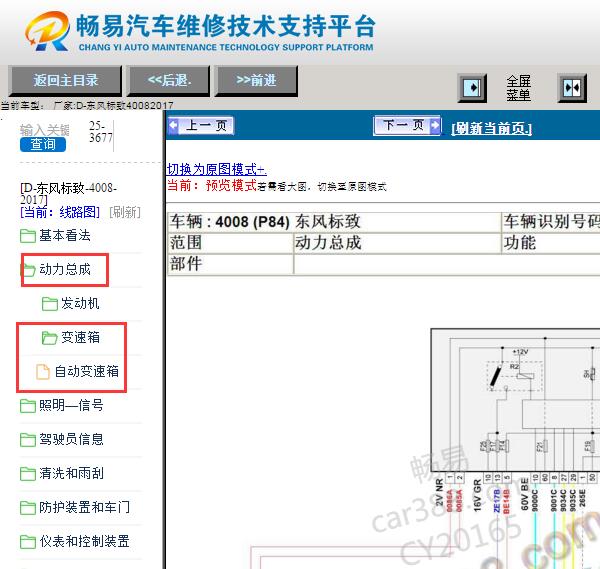Image resolution: width=600 pixels, height=569 pixels.
Task: Click the [D-东风标致-4008-2017] title text
Action: pyautogui.click(x=68, y=194)
